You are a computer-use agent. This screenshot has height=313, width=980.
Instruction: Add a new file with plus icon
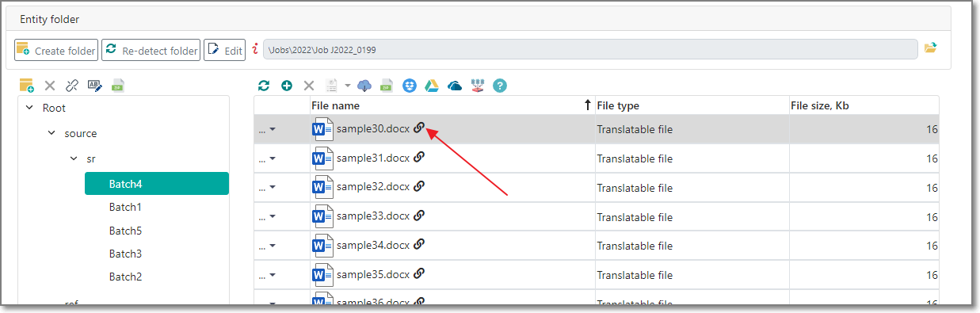click(287, 86)
